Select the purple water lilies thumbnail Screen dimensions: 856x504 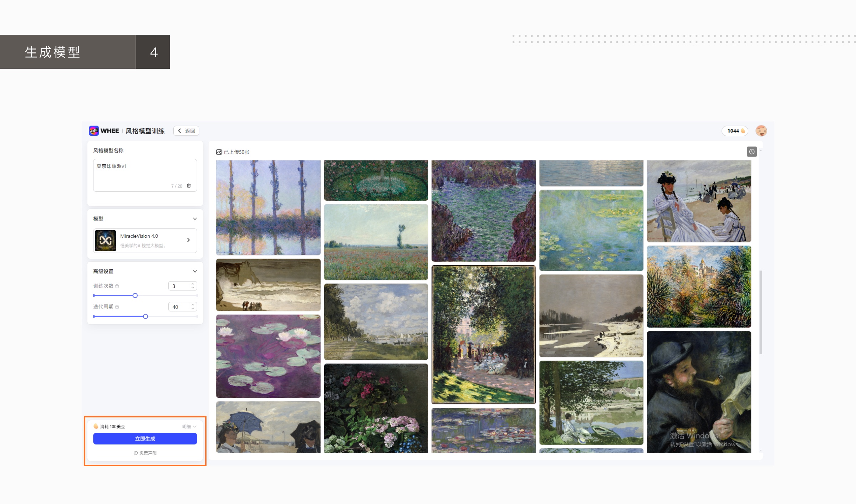pyautogui.click(x=268, y=356)
